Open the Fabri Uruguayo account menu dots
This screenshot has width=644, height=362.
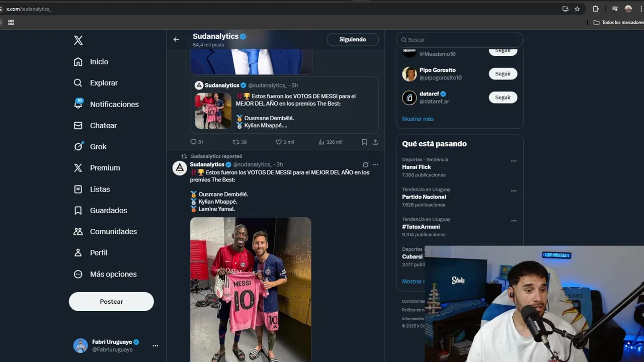pyautogui.click(x=155, y=345)
